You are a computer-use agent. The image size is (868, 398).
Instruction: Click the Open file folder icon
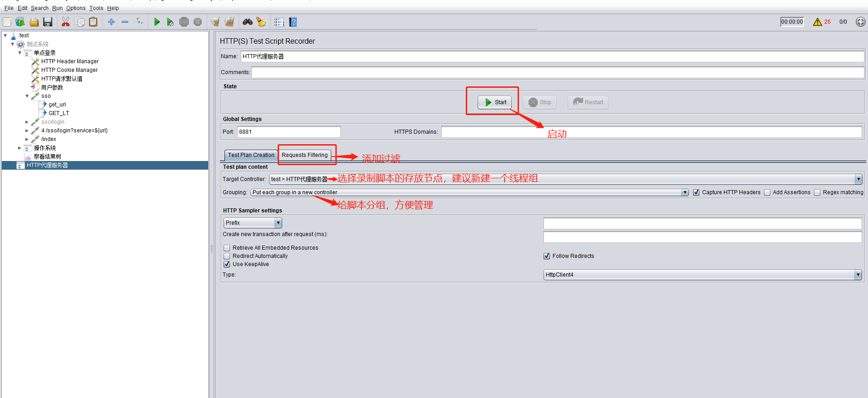pos(34,22)
